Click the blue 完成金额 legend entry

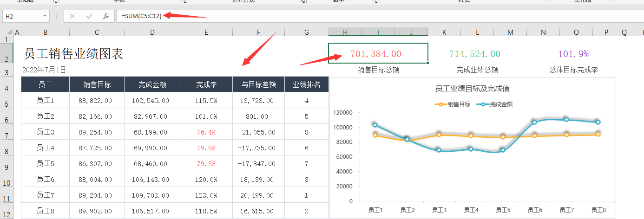click(x=495, y=104)
